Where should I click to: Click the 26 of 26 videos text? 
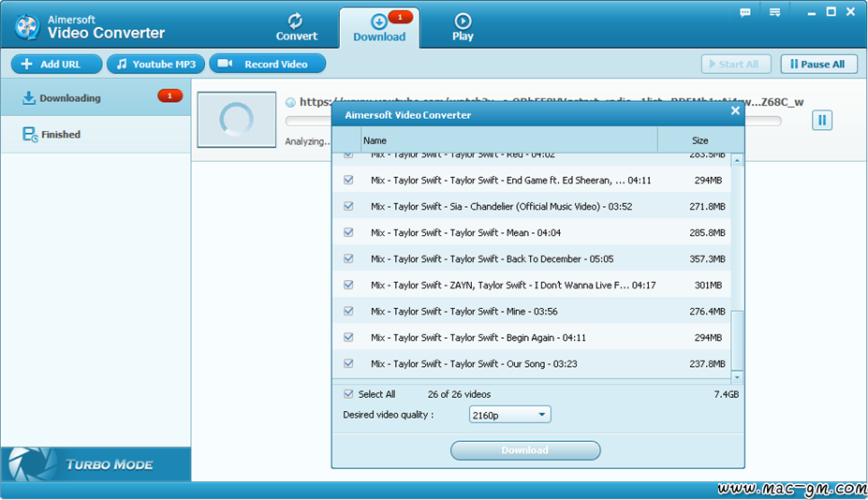coord(459,394)
